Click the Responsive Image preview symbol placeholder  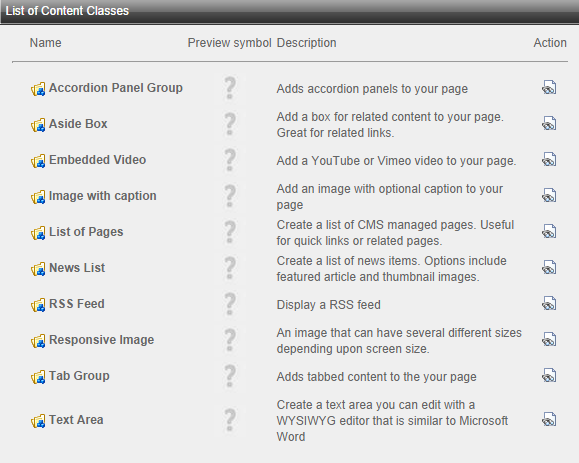pos(230,340)
